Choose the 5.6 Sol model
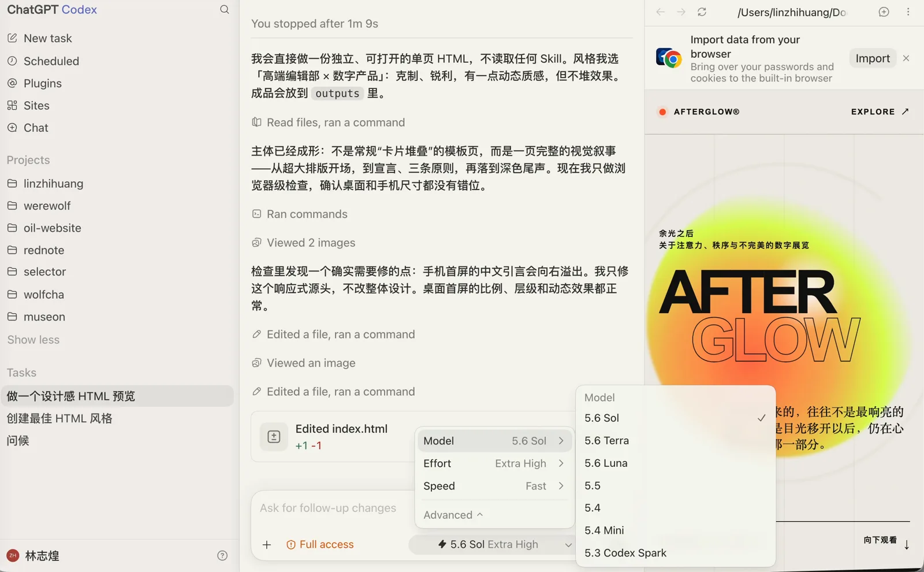This screenshot has height=572, width=924. pyautogui.click(x=675, y=418)
